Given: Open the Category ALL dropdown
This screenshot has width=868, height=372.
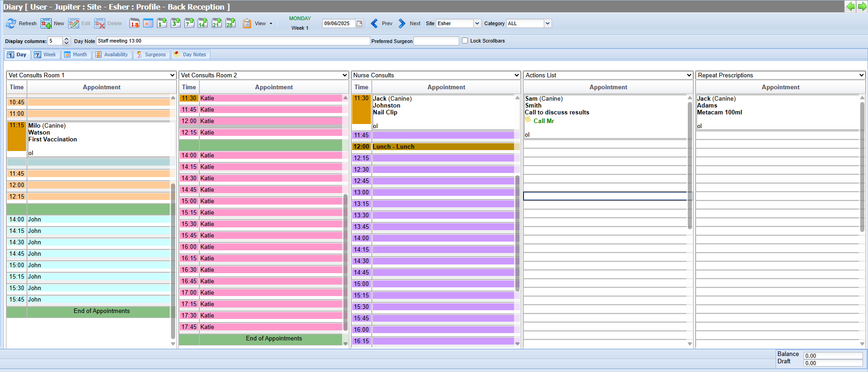Looking at the screenshot, I should 547,23.
